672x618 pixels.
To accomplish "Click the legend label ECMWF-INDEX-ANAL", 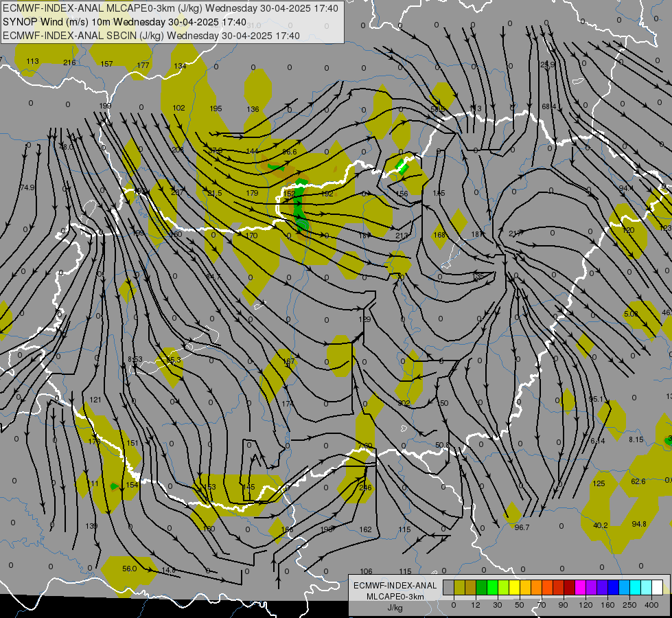I will click(395, 586).
